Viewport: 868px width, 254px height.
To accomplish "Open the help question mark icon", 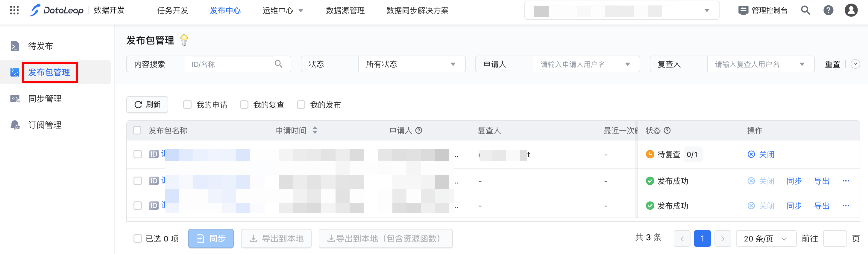I will tap(828, 10).
